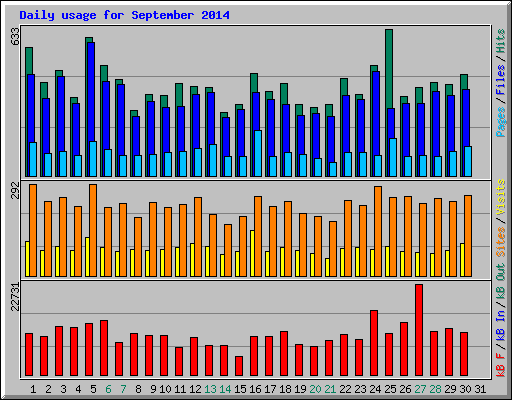Screen dimensions: 512x400
Task: Click green day 21 label
Action: (x=330, y=389)
